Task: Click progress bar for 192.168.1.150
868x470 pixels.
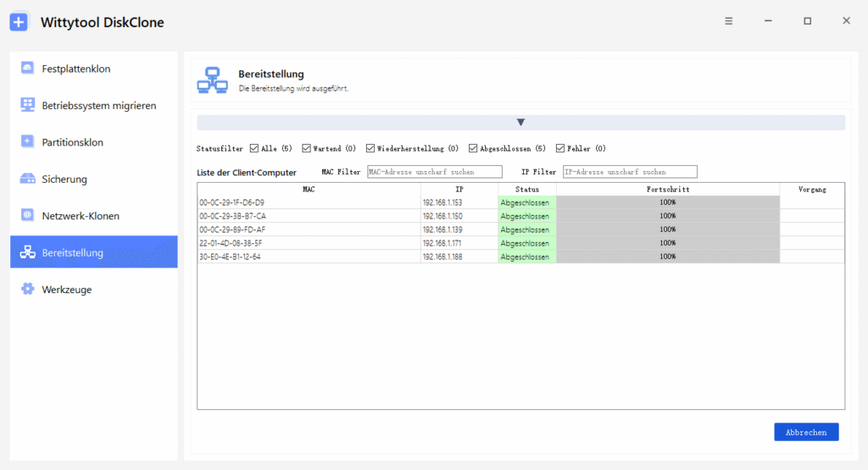Action: 668,216
